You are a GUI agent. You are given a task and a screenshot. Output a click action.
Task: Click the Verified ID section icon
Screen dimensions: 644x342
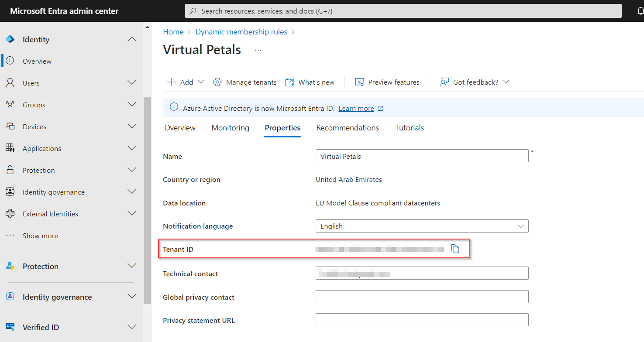pyautogui.click(x=10, y=327)
